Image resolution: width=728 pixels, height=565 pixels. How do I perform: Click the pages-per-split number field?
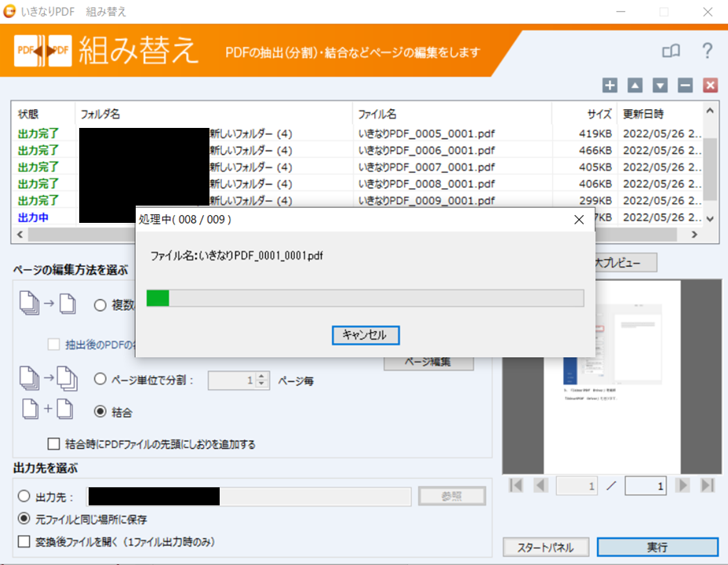click(232, 381)
